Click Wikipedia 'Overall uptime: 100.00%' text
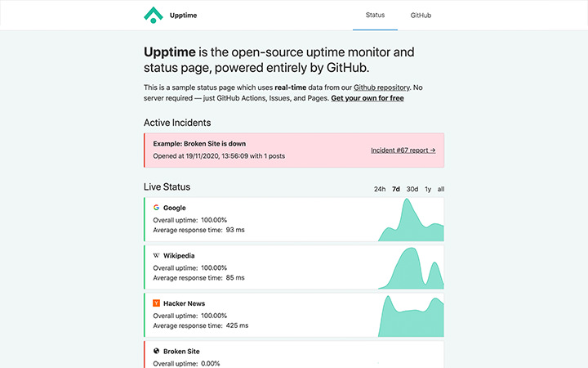The image size is (588, 368). (x=190, y=268)
